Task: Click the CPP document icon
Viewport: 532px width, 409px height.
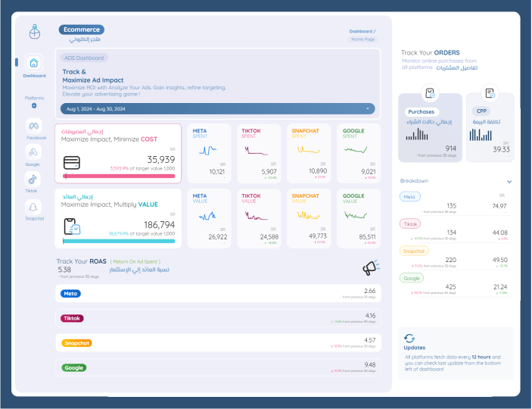Action: 490,93
